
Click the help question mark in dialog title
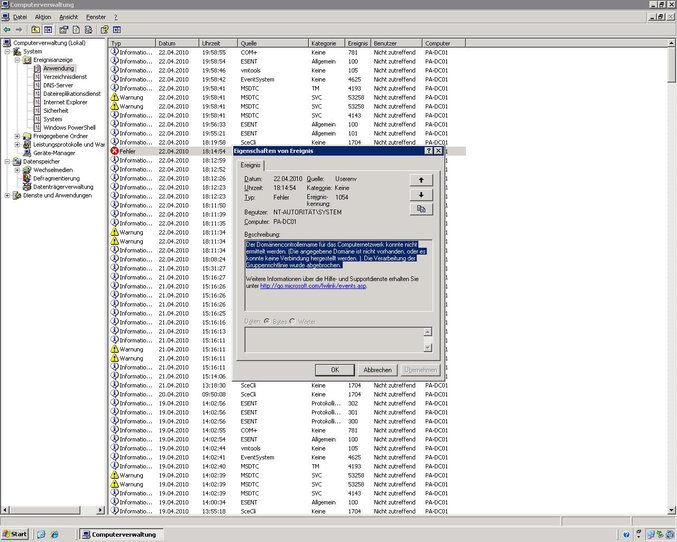pos(428,151)
